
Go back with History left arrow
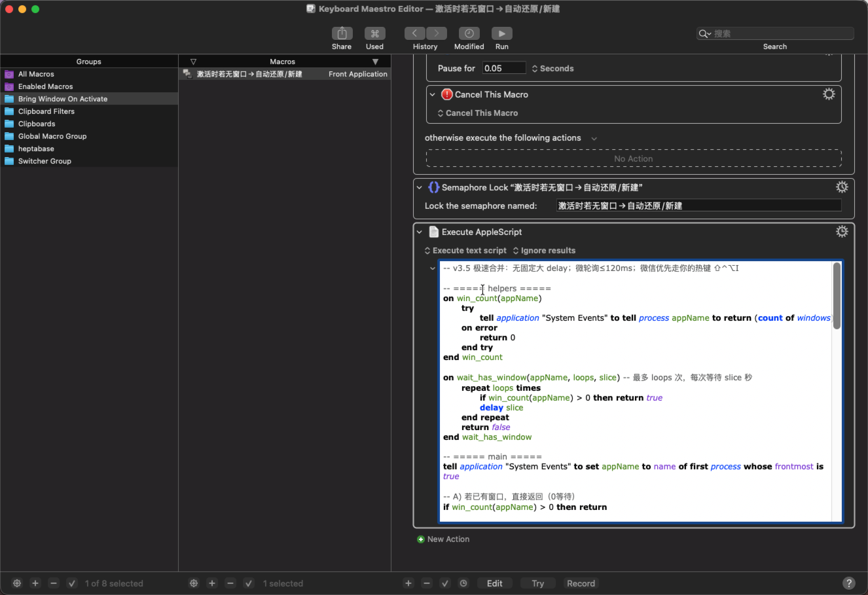point(414,33)
